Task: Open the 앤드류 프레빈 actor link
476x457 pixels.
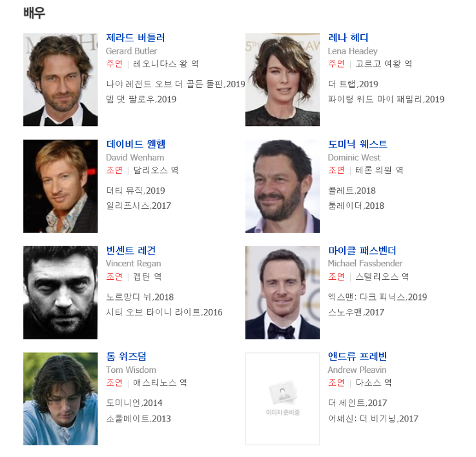Action: (357, 356)
